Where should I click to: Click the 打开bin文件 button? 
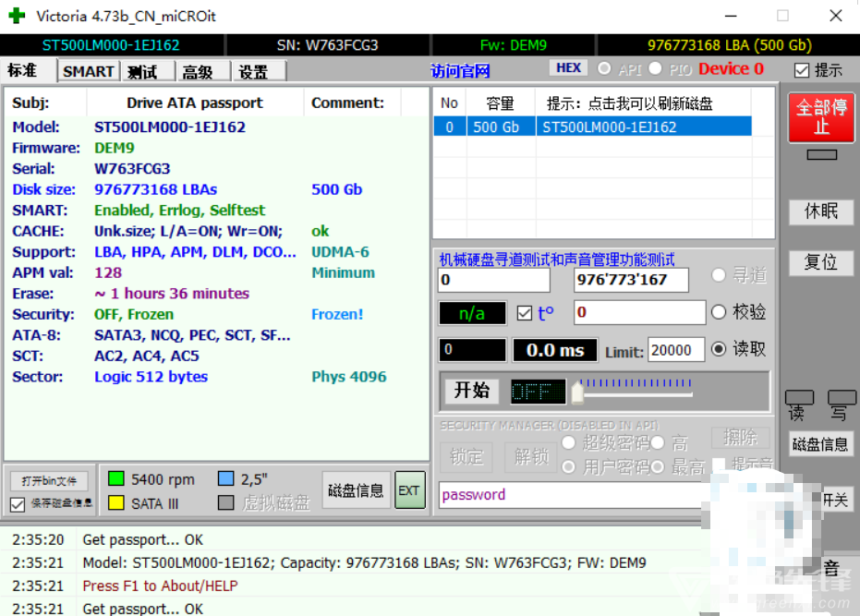click(49, 481)
